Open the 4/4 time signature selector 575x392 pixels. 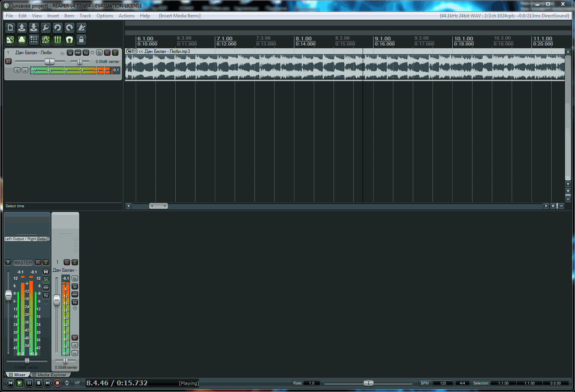click(x=462, y=383)
